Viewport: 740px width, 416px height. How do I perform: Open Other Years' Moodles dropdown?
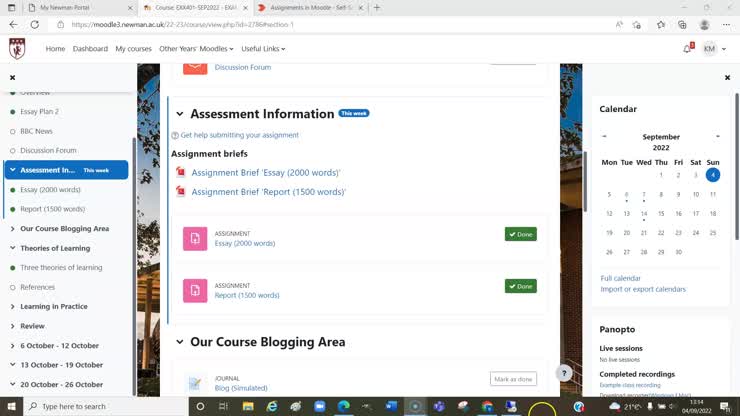(196, 49)
